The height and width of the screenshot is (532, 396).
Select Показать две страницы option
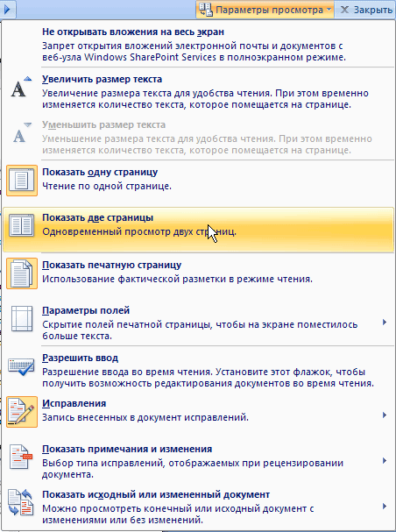[198, 230]
